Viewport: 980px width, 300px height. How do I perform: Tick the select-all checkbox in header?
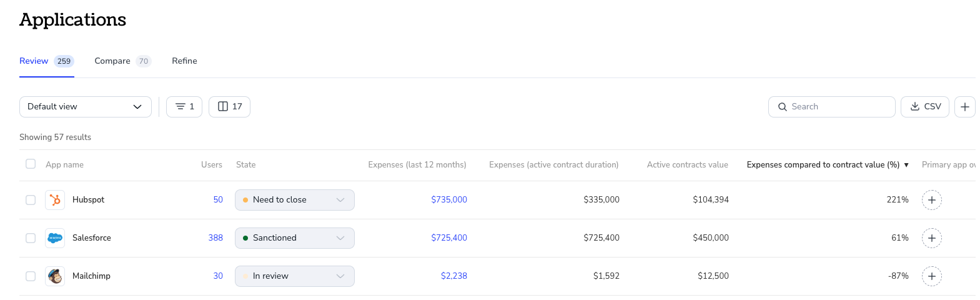(31, 164)
